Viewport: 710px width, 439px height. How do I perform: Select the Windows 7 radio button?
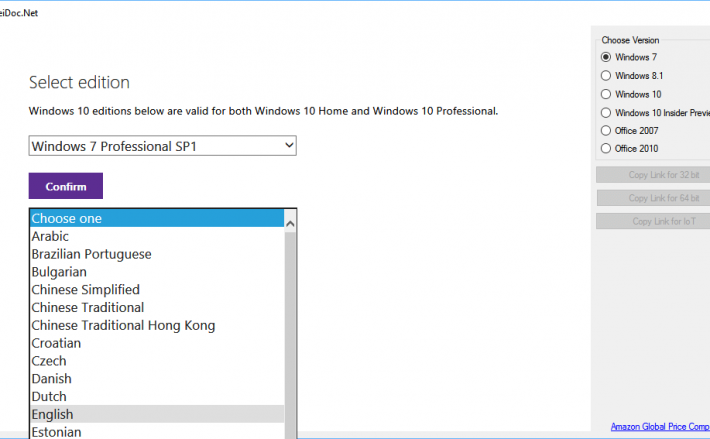point(606,57)
